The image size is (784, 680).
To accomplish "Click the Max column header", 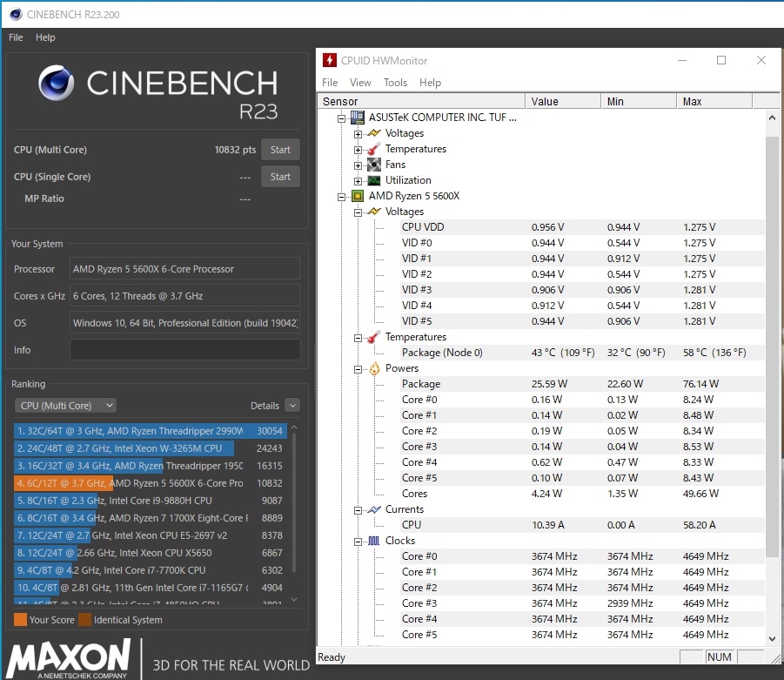I will [714, 101].
